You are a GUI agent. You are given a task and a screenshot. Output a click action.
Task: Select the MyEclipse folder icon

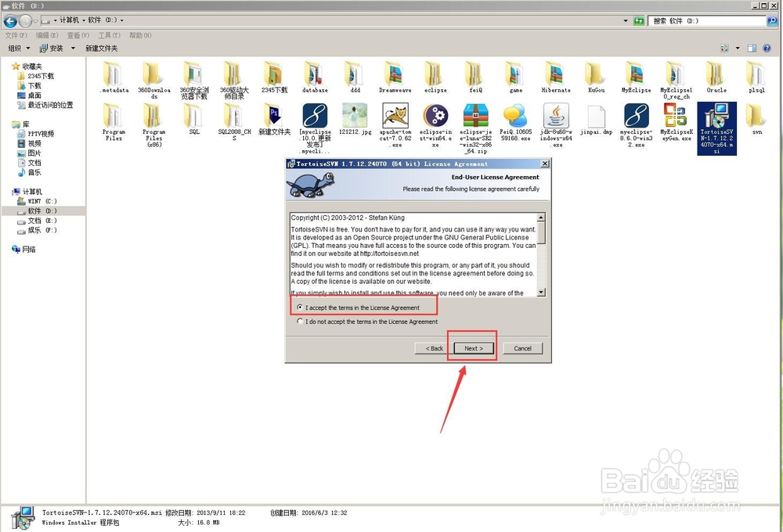tap(636, 74)
